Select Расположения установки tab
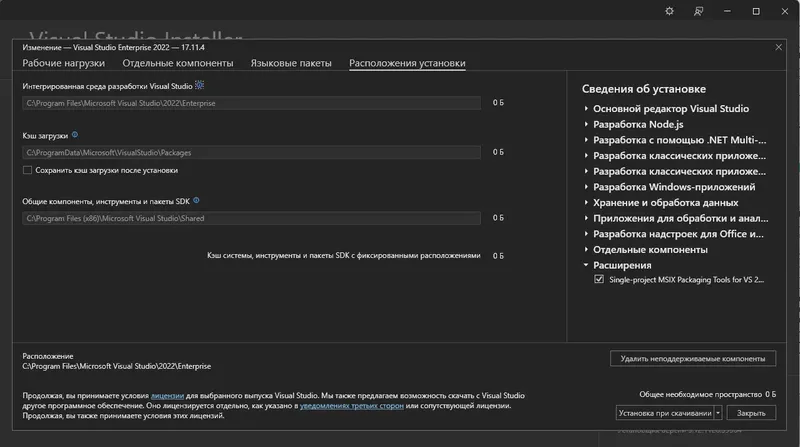 pos(407,63)
